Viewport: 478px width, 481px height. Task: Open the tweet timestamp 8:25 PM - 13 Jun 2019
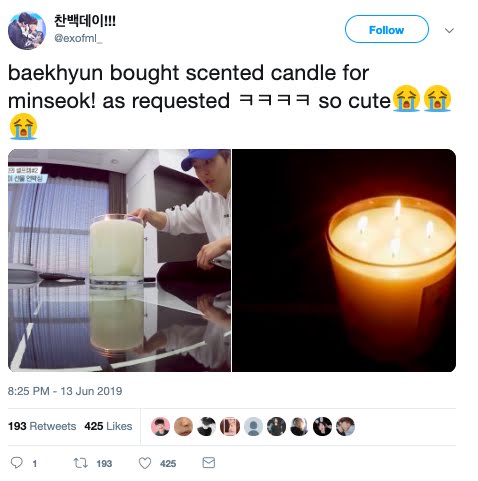65,391
